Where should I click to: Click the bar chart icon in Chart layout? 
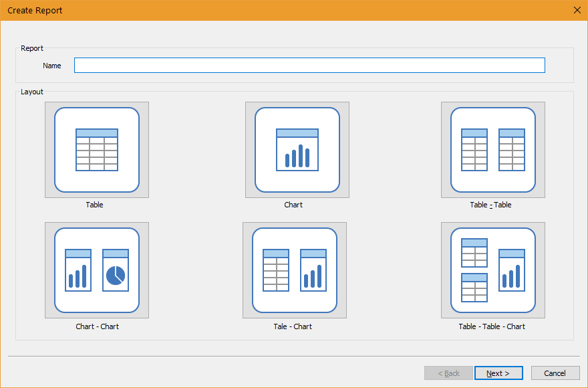pyautogui.click(x=297, y=154)
